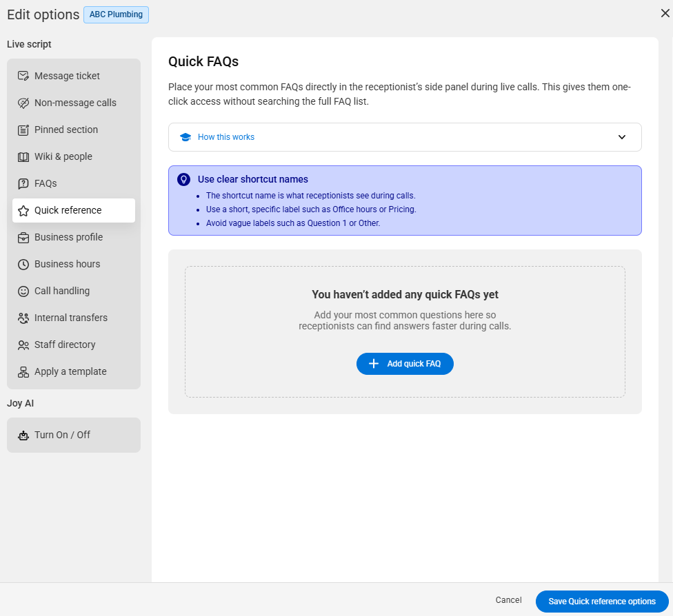Viewport: 673px width, 616px height.
Task: Click the tip about Avoid vague labels
Action: click(x=293, y=223)
